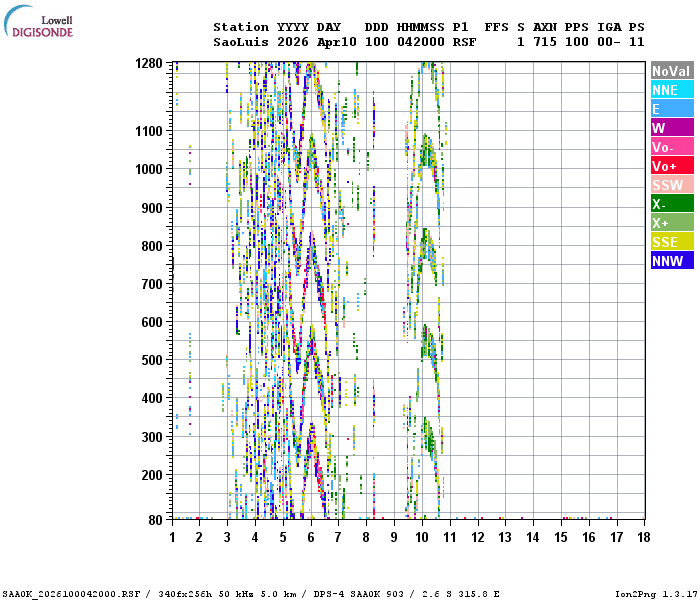Select the E blue legend entry

(x=671, y=109)
